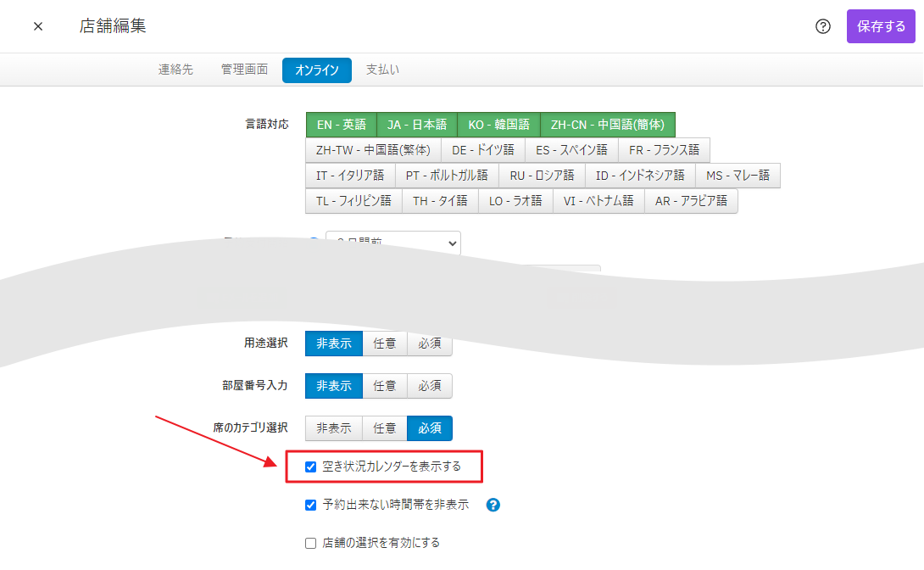This screenshot has width=924, height=570.
Task: Expand the partially hidden days dropdown
Action: coord(392,243)
